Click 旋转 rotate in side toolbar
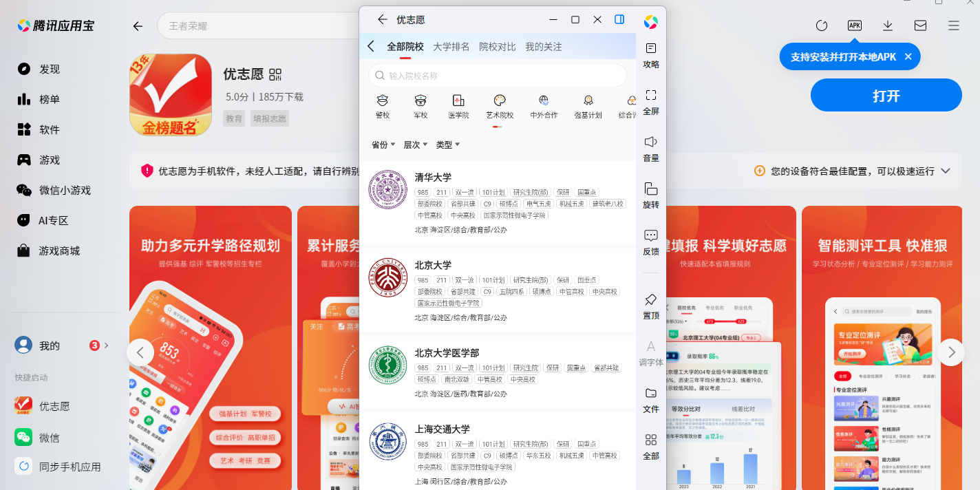Screen dimensions: 980x490 tap(650, 195)
